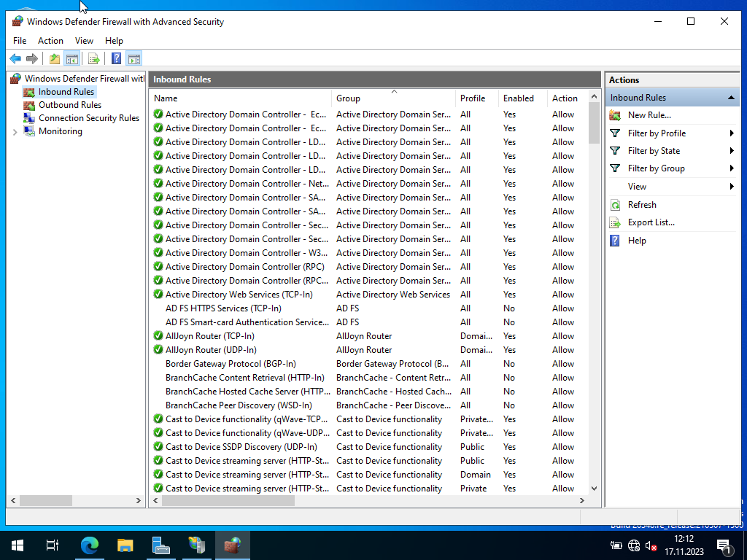Sort by the Action column header

pyautogui.click(x=568, y=98)
